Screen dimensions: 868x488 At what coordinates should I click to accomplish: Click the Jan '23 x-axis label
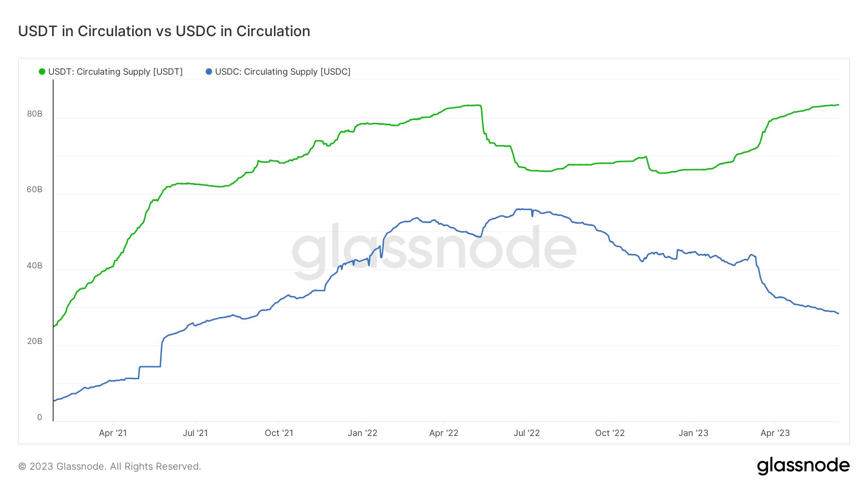pos(693,433)
